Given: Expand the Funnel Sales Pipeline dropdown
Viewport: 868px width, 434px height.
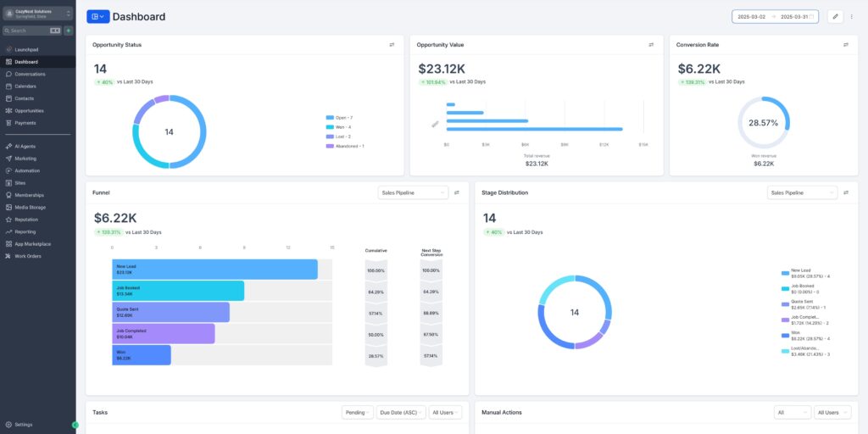Looking at the screenshot, I should (x=413, y=192).
